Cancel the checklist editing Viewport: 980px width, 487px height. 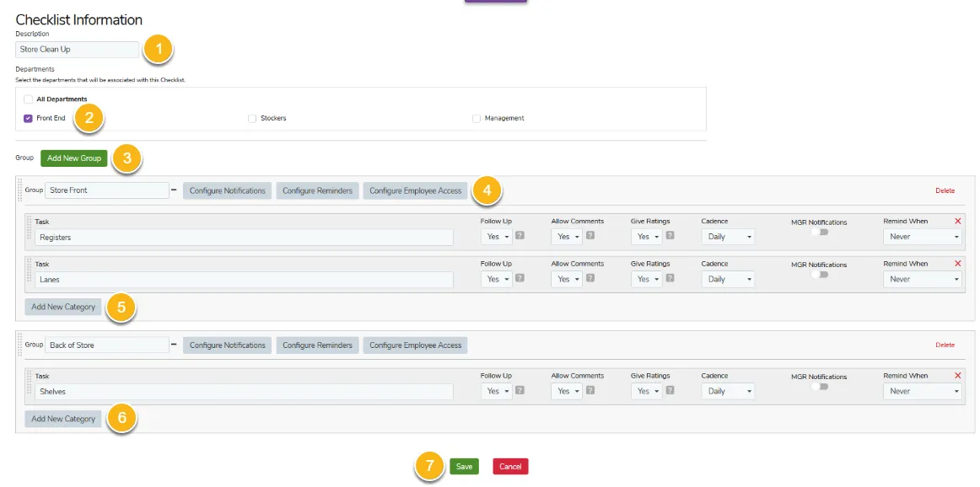(x=510, y=467)
